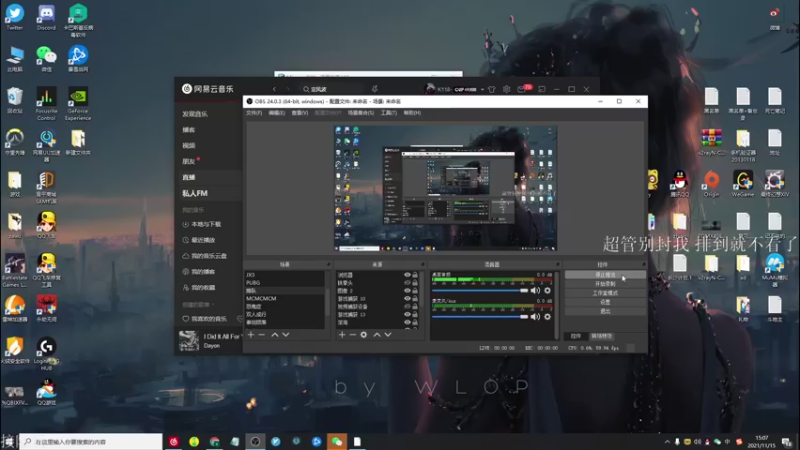This screenshot has height=450, width=800.
Task: Open OBS Settings from Controls panel
Action: coord(605,302)
